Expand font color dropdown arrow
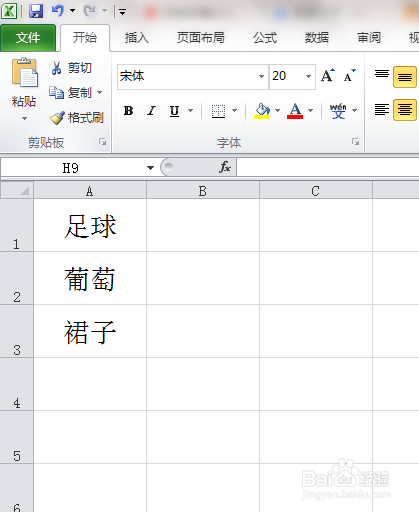 coord(310,110)
